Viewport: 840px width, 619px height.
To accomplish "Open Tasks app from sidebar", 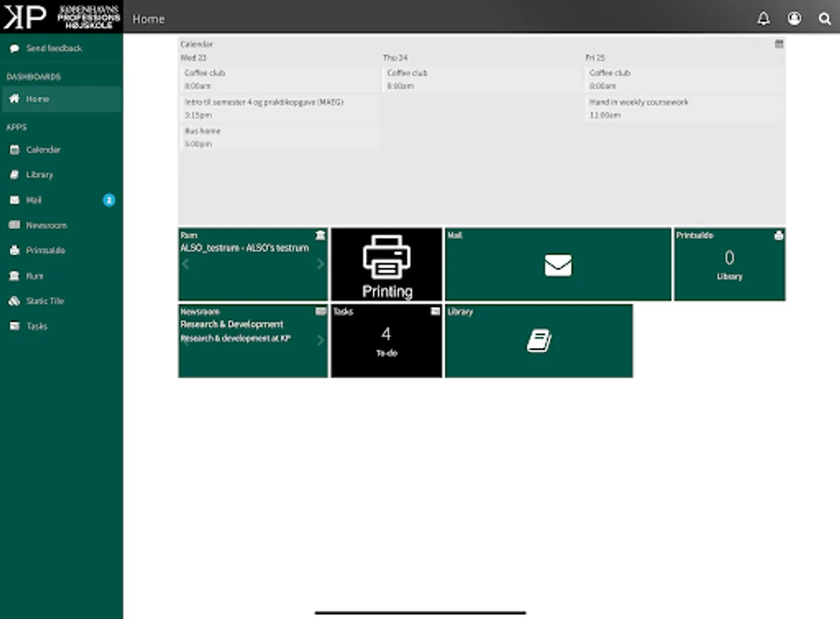I will [61, 326].
